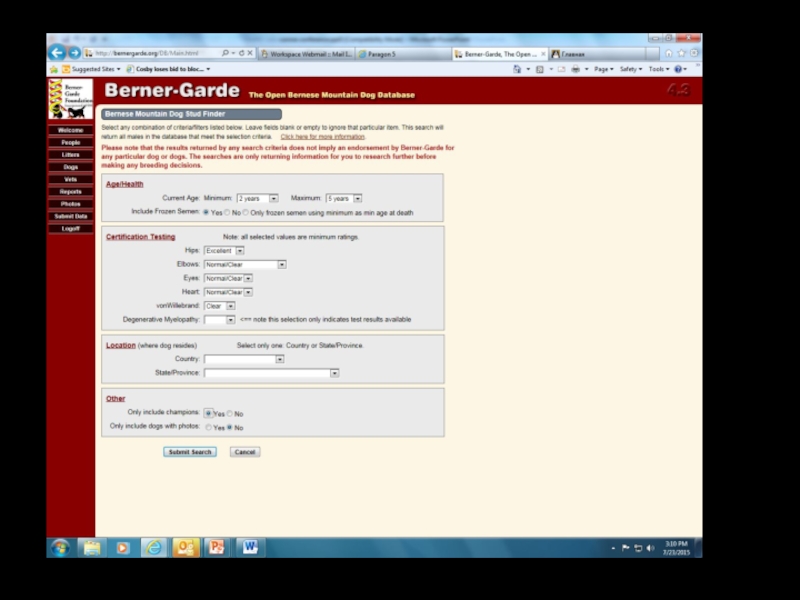Click the Feeds icon in command bar
This screenshot has height=600, width=800.
pyautogui.click(x=540, y=69)
